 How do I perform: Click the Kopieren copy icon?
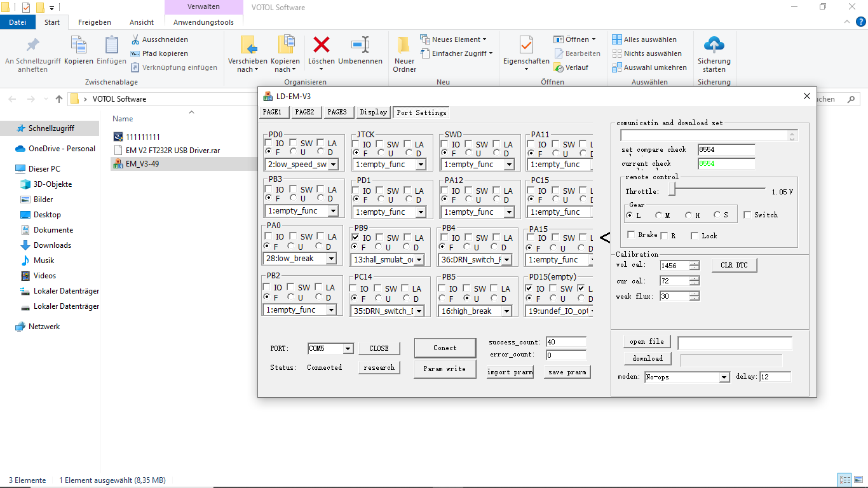[x=79, y=45]
